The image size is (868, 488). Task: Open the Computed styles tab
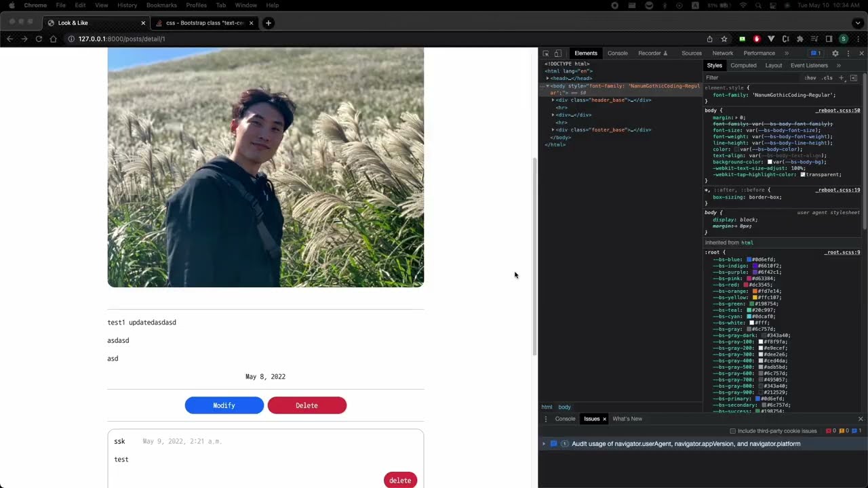tap(743, 66)
